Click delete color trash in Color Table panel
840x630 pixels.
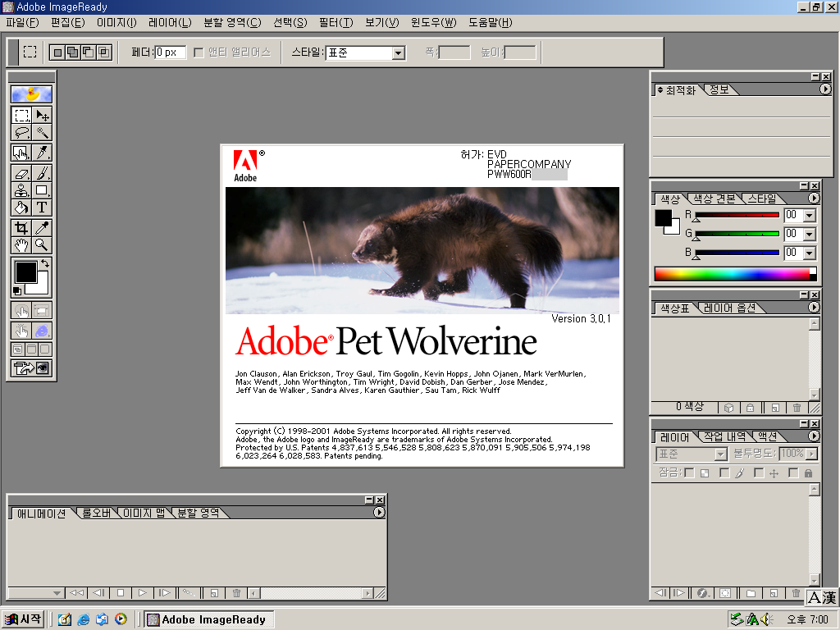click(x=797, y=408)
